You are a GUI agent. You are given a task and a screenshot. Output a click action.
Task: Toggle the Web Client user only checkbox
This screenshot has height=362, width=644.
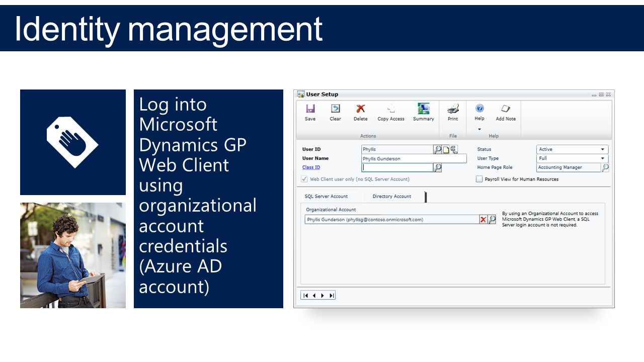[x=304, y=179]
